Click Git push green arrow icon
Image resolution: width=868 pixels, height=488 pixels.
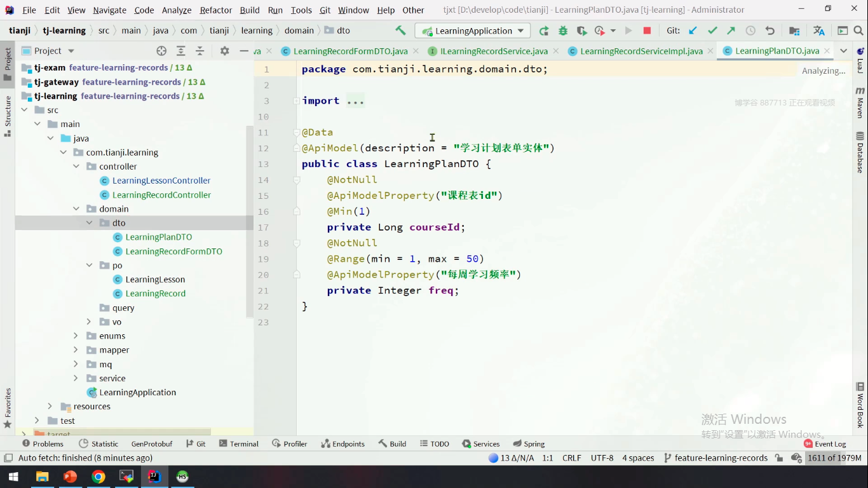coord(731,30)
